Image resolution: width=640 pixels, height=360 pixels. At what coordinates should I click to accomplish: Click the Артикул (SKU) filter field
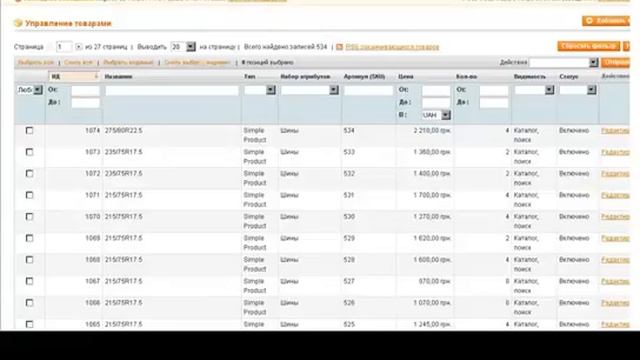[x=369, y=91]
